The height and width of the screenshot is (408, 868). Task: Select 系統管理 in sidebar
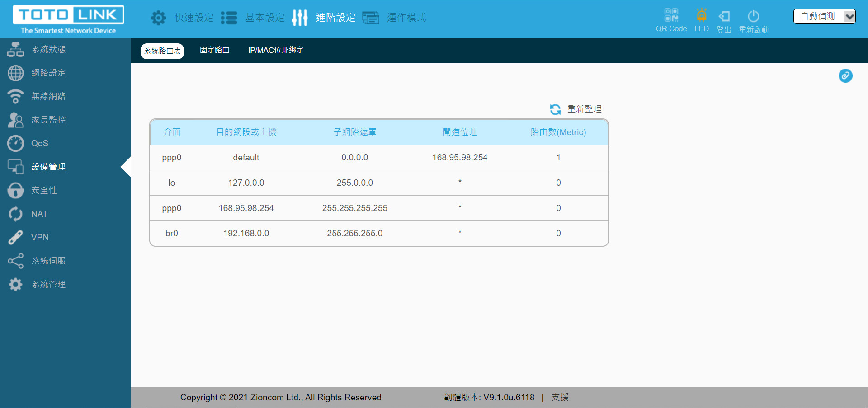[48, 284]
